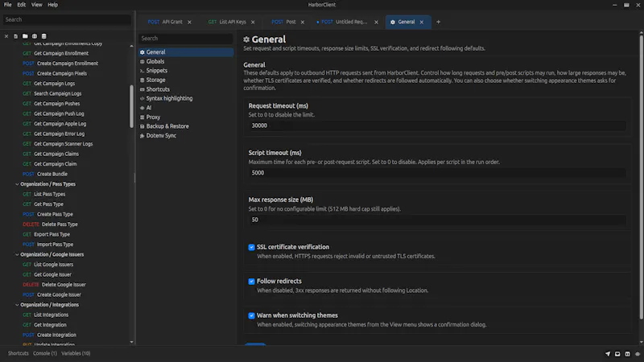The height and width of the screenshot is (362, 644).
Task: Click the Snippets settings icon
Action: (x=142, y=71)
